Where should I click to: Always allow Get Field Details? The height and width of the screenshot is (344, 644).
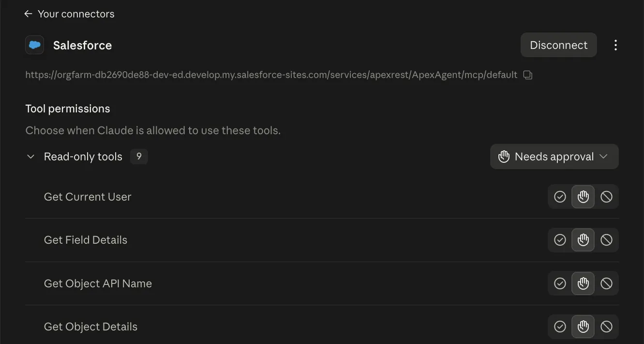[x=560, y=240]
